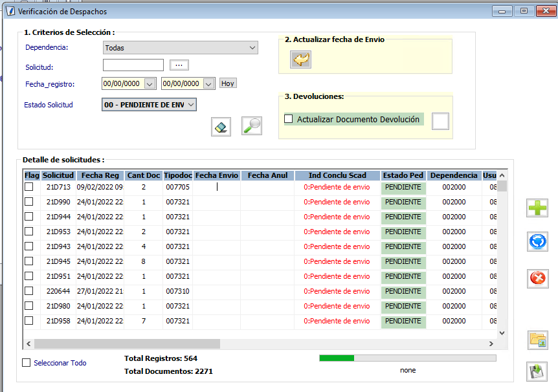This screenshot has height=392, width=558.
Task: Click Dependencia 002000 cell in row 21D958
Action: click(x=454, y=321)
